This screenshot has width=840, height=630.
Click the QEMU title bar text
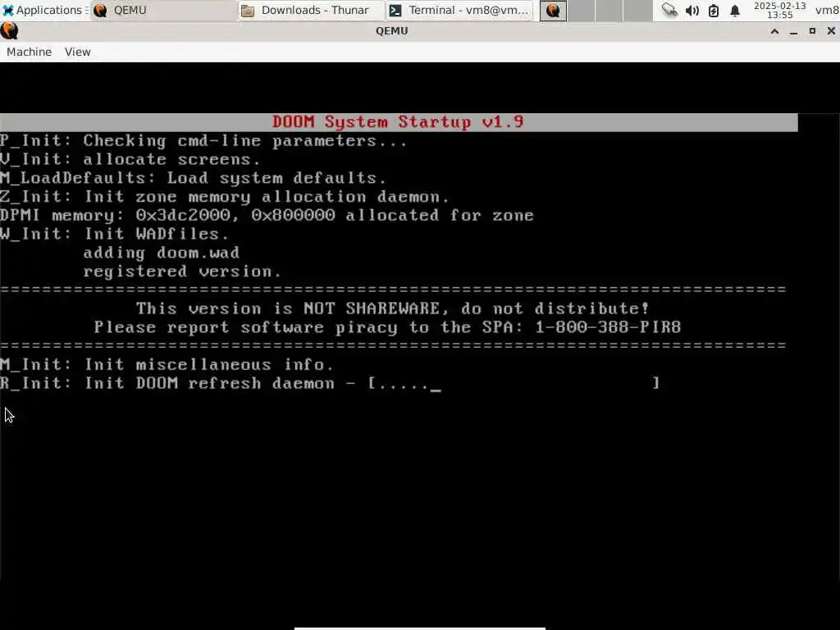click(391, 31)
